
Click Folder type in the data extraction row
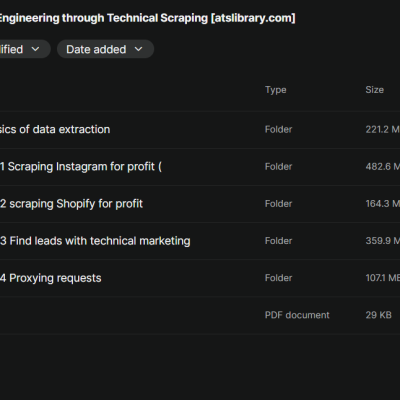tap(278, 129)
